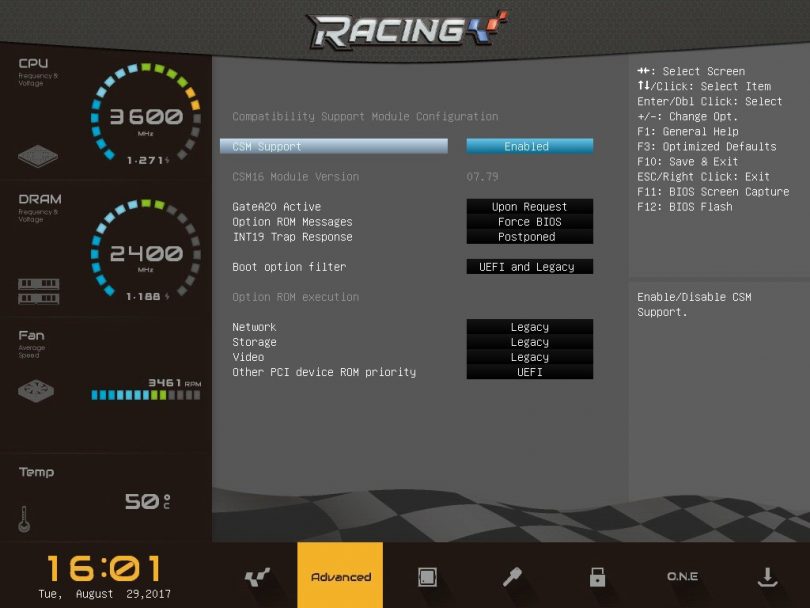Click the thermometer Temp icon
Image resolution: width=810 pixels, height=608 pixels.
tap(24, 518)
